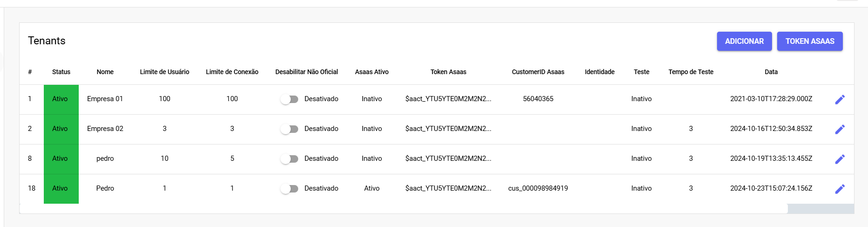This screenshot has width=868, height=227.
Task: Toggle Desabilitar Não Oficial for Empresa 01
Action: [x=289, y=99]
